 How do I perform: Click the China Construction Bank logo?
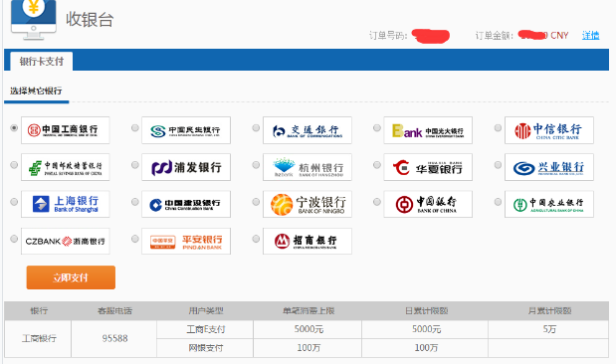pyautogui.click(x=186, y=204)
